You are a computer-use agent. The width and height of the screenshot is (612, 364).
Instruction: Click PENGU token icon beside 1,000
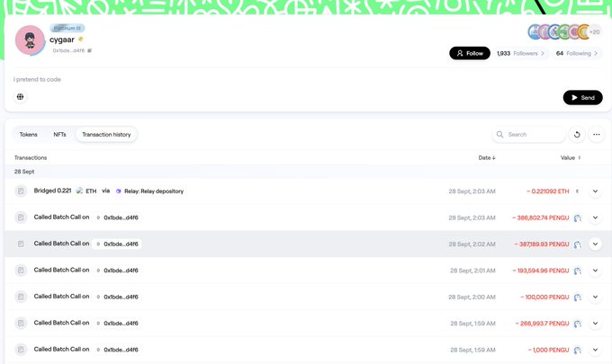coord(577,351)
